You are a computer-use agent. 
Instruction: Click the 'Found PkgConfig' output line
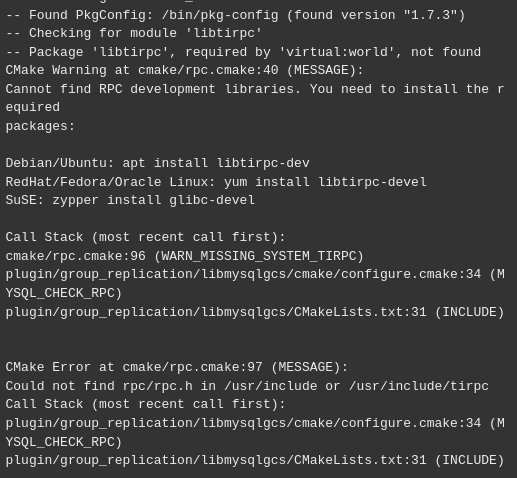point(235,15)
